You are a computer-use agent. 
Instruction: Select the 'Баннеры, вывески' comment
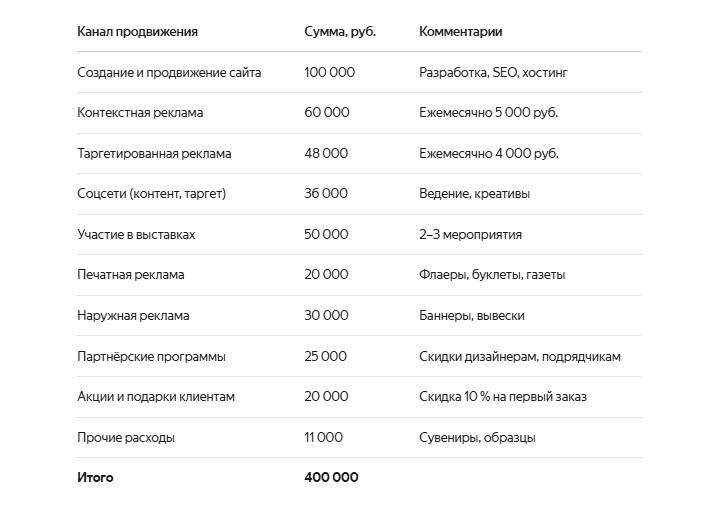pyautogui.click(x=472, y=316)
